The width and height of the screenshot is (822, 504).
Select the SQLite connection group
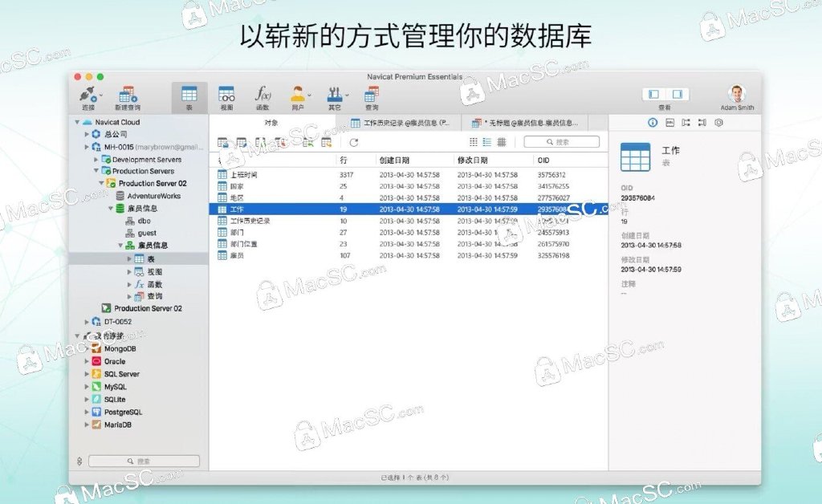pyautogui.click(x=109, y=399)
